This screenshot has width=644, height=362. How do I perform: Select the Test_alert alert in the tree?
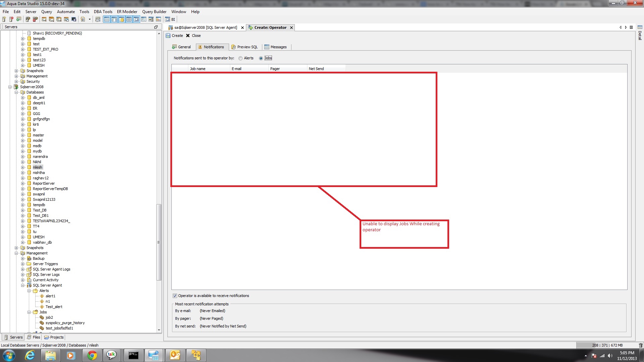(54, 307)
